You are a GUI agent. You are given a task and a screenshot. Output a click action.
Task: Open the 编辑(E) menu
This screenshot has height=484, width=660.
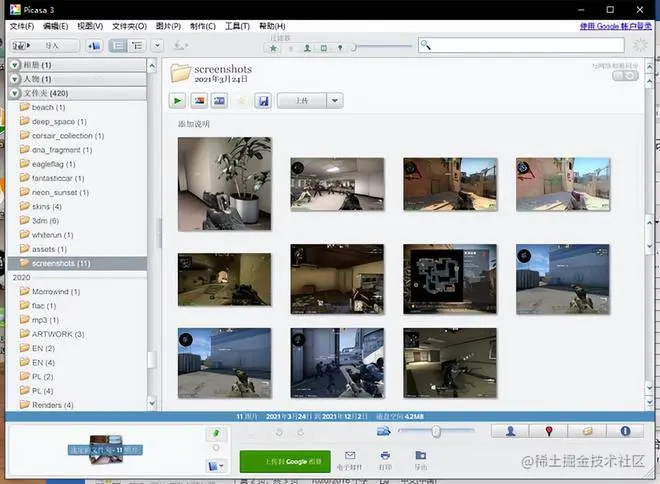(56, 26)
